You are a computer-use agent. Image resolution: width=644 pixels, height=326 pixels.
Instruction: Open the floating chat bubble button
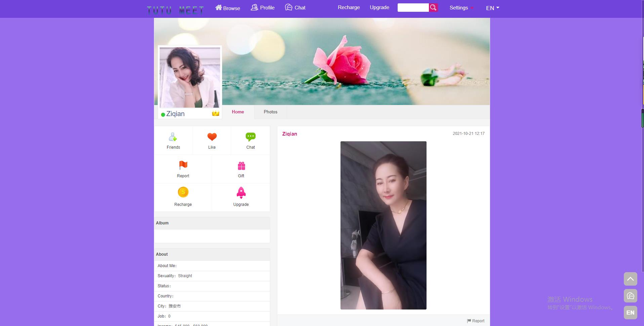coord(630,296)
